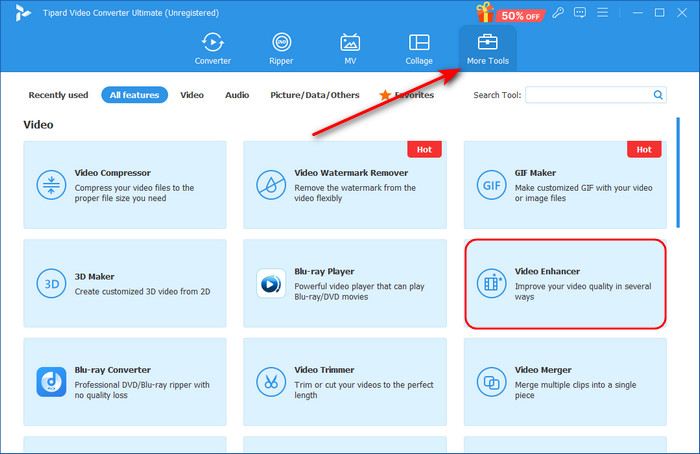
Task: Maximize the Tipard window
Action: pos(659,12)
